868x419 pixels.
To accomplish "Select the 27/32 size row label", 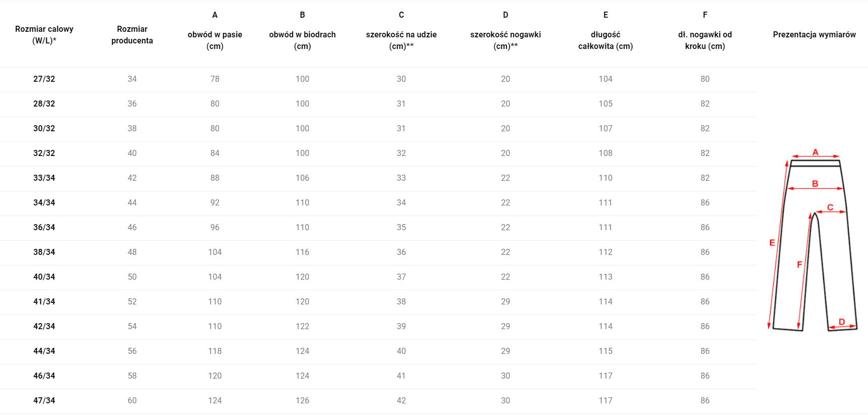I will tap(44, 79).
